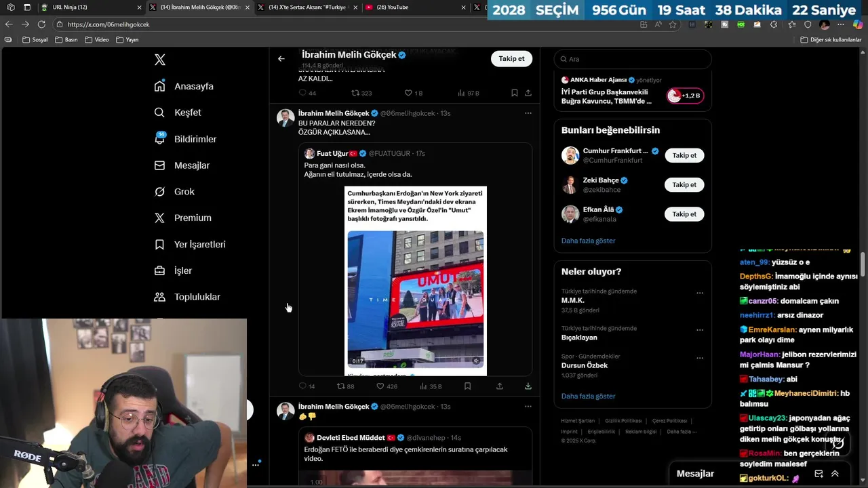Follow Cumhur Frankfurt with Takip et
868x488 pixels.
[684, 155]
